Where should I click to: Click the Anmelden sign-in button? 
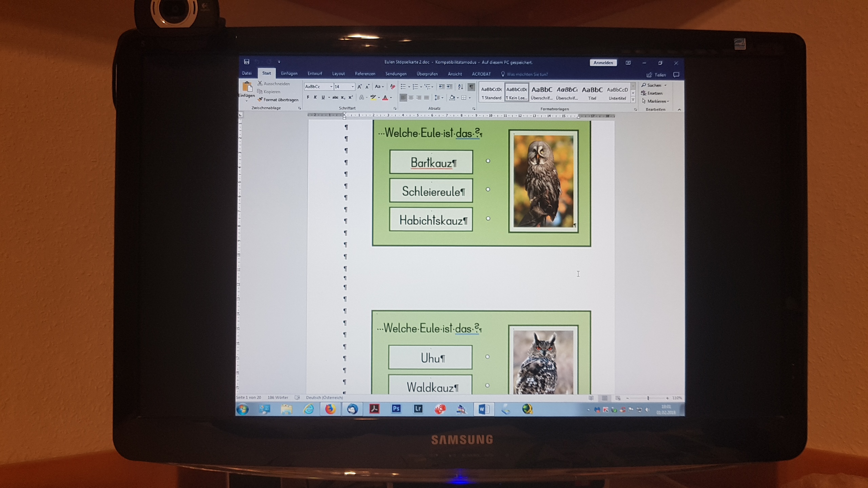(x=603, y=63)
